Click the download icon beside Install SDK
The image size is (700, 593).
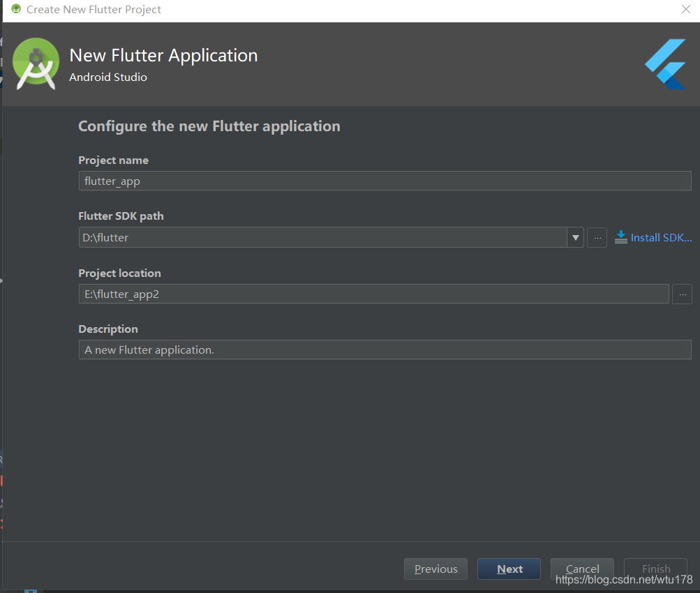point(621,237)
